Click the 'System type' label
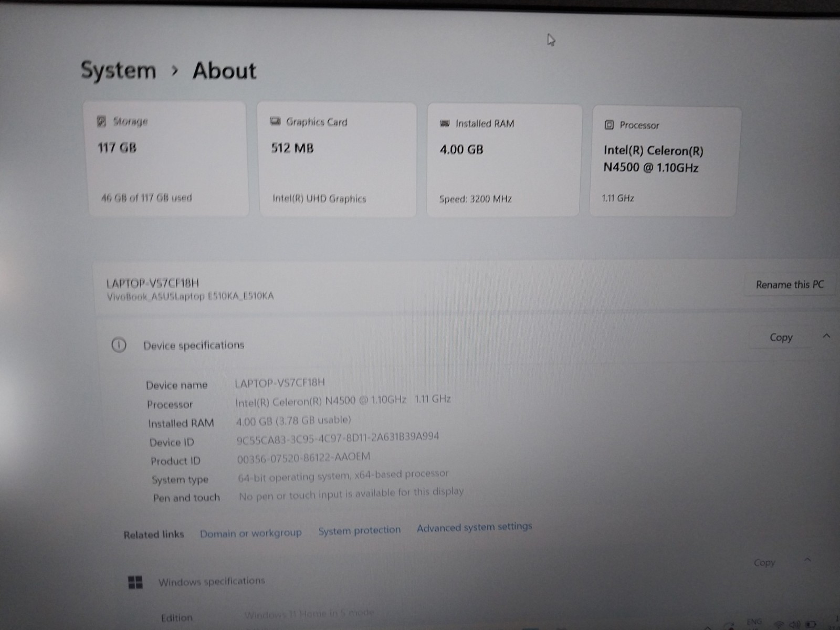The height and width of the screenshot is (630, 840). (x=180, y=479)
